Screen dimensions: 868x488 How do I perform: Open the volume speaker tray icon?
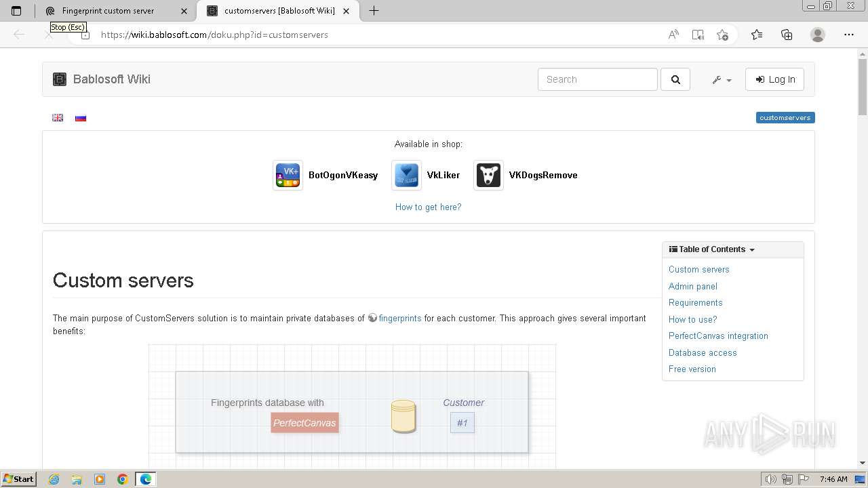pyautogui.click(x=771, y=479)
